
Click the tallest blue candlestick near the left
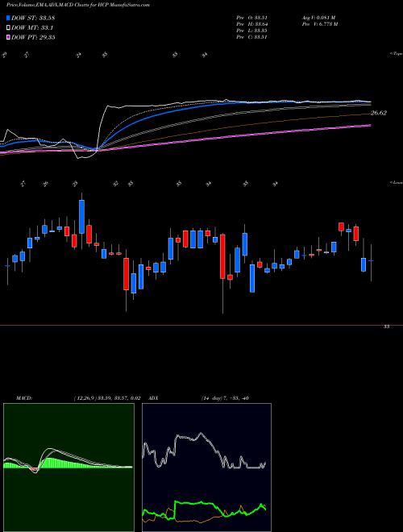click(81, 217)
